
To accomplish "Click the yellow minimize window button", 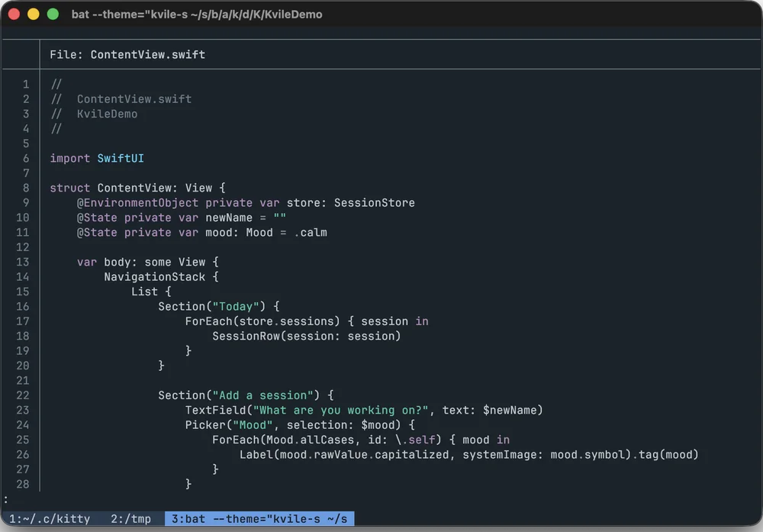I will coord(34,14).
